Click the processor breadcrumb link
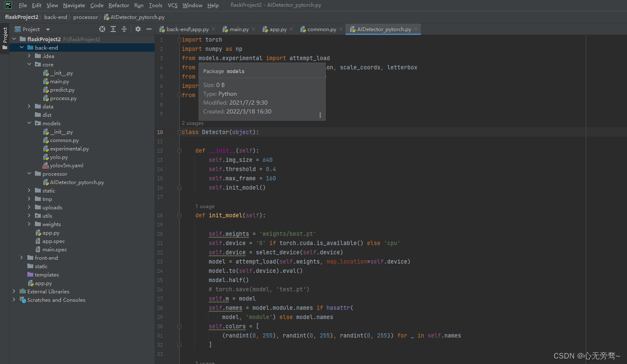Viewport: 627px width, 364px height. coord(85,17)
